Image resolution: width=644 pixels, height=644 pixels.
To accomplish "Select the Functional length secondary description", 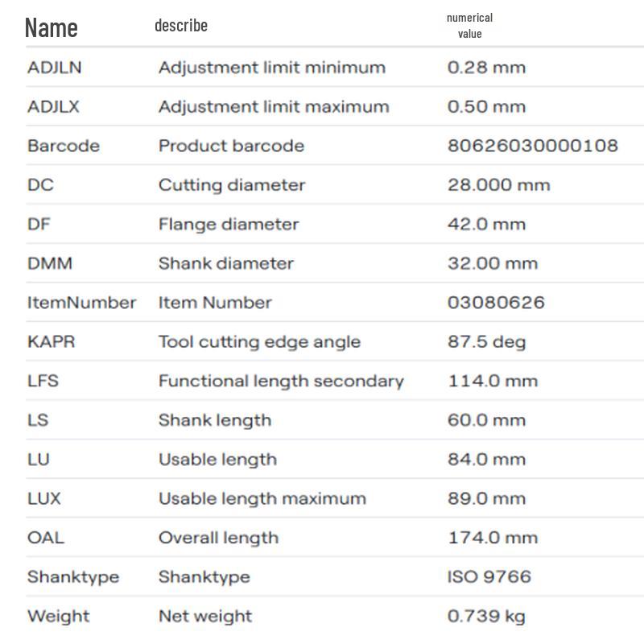I will [281, 381].
